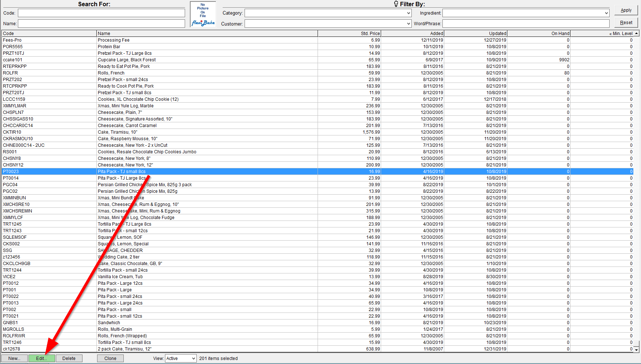Sort by the On Hand column header
Image resolution: width=641 pixels, height=364 pixels.
click(539, 34)
